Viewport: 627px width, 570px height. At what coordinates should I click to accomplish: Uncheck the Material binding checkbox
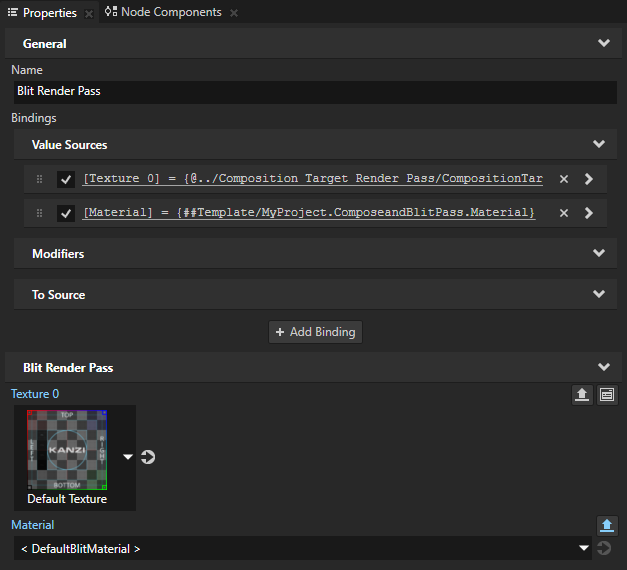pos(66,213)
